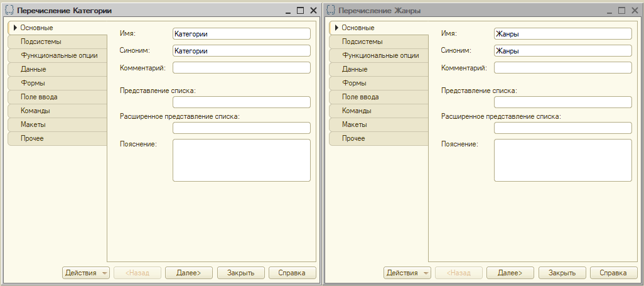Click Синоним field containing Жанры
Viewport: 644px width, 286px height.
click(562, 51)
